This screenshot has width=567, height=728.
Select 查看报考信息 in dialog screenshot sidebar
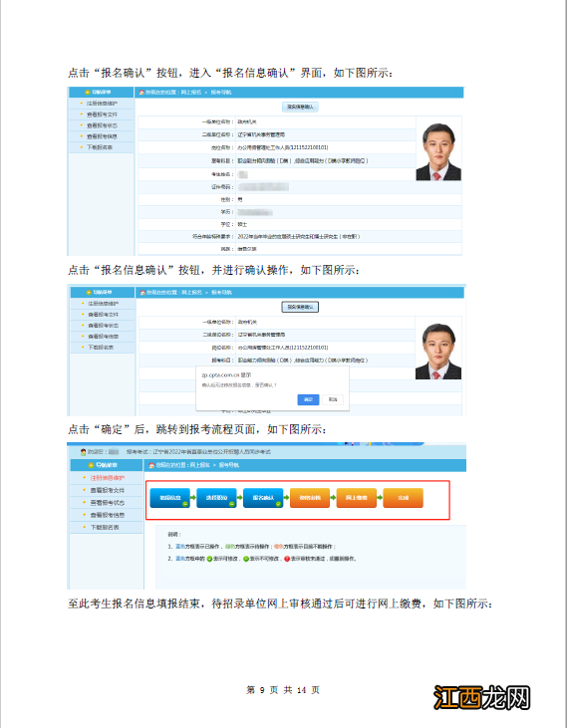click(103, 337)
